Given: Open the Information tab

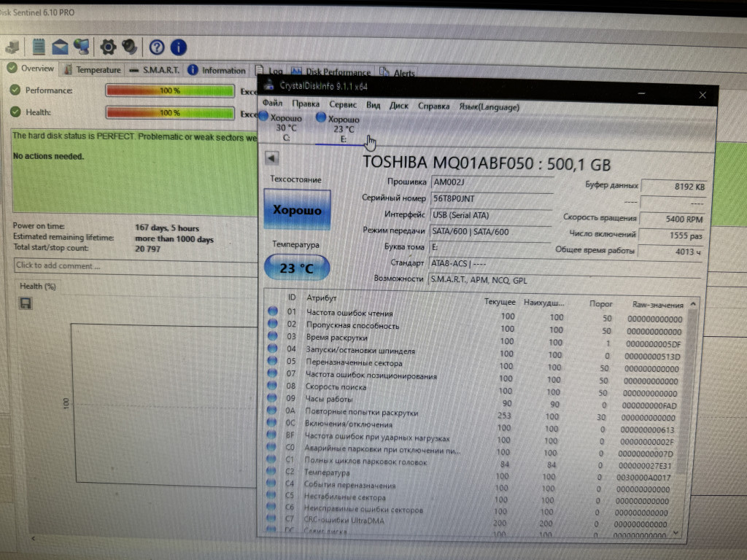Looking at the screenshot, I should (x=217, y=71).
